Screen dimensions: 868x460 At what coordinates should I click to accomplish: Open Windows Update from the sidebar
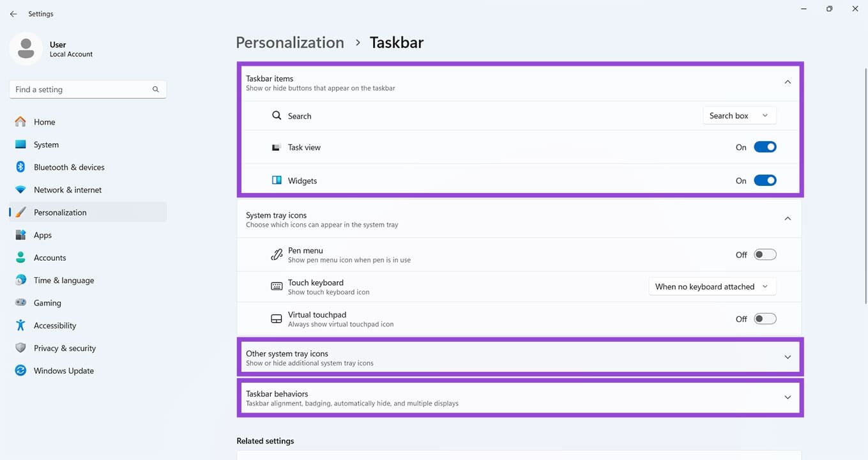[20, 371]
